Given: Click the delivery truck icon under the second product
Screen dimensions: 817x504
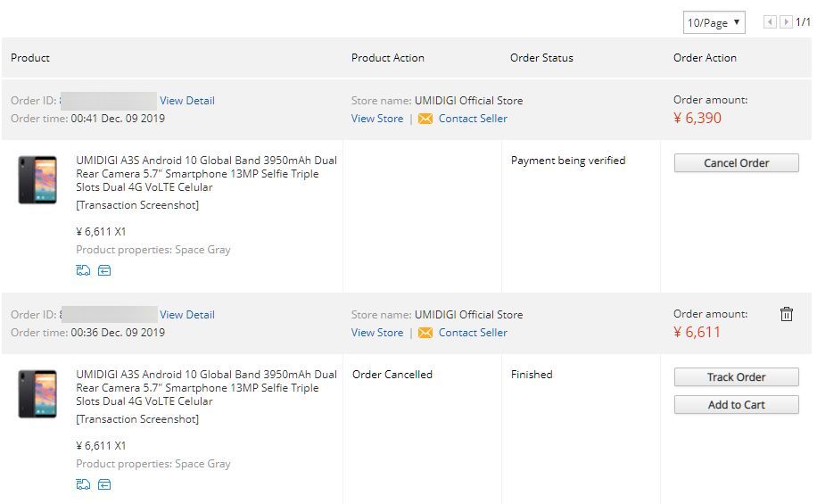Looking at the screenshot, I should click(x=83, y=484).
